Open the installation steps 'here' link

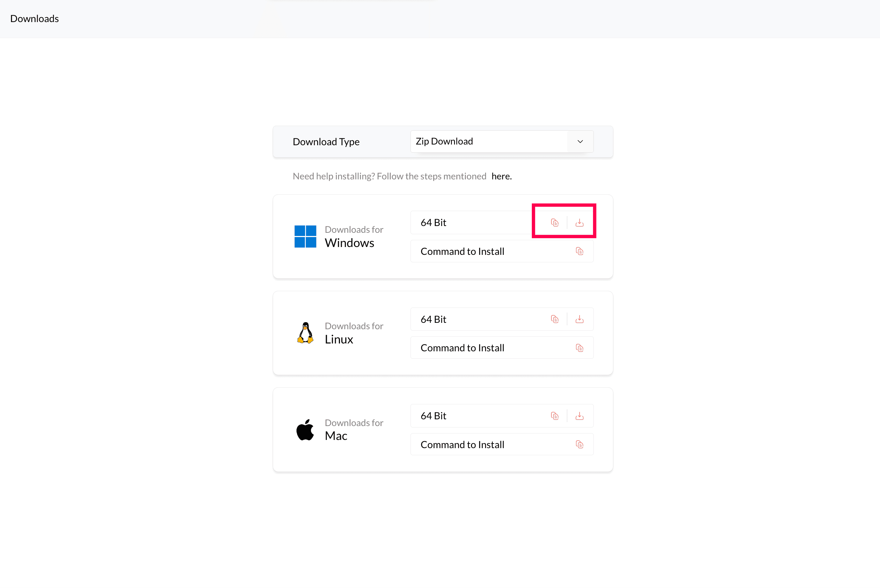[x=501, y=176]
